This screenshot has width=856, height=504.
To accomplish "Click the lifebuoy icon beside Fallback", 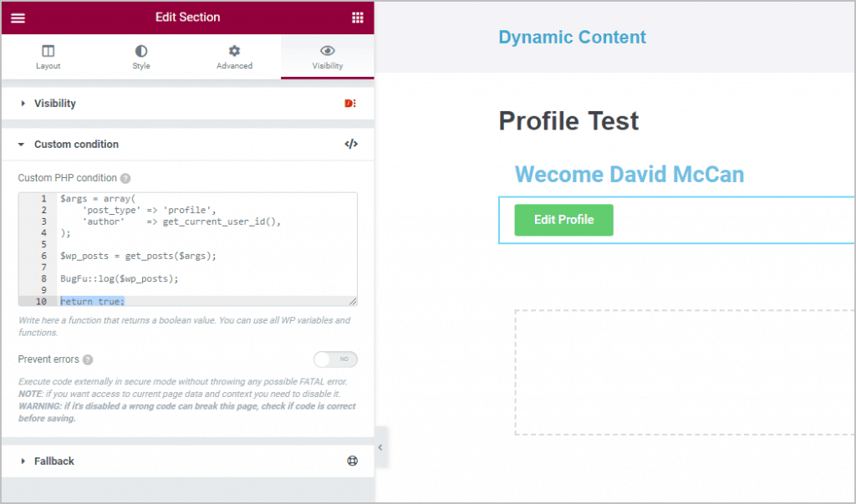I will point(352,461).
